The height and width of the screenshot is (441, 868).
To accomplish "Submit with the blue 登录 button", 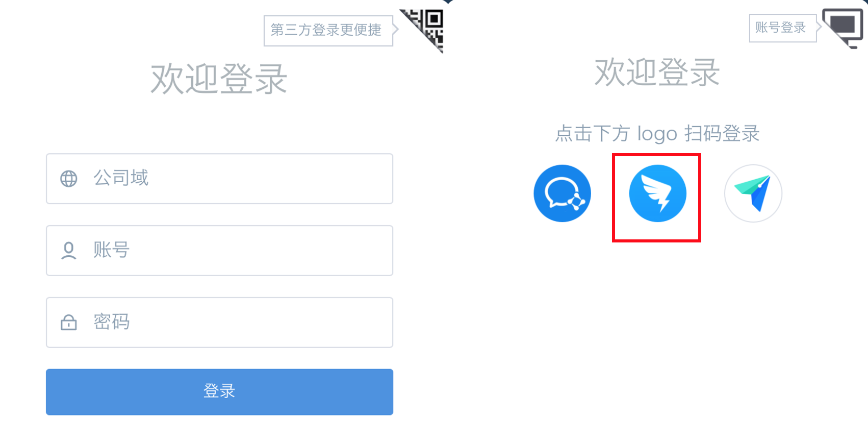I will (219, 392).
